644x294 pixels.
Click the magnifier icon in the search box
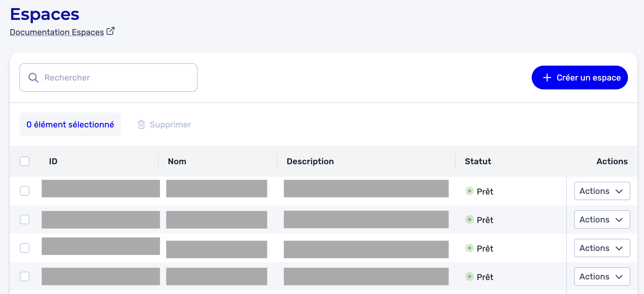(33, 78)
